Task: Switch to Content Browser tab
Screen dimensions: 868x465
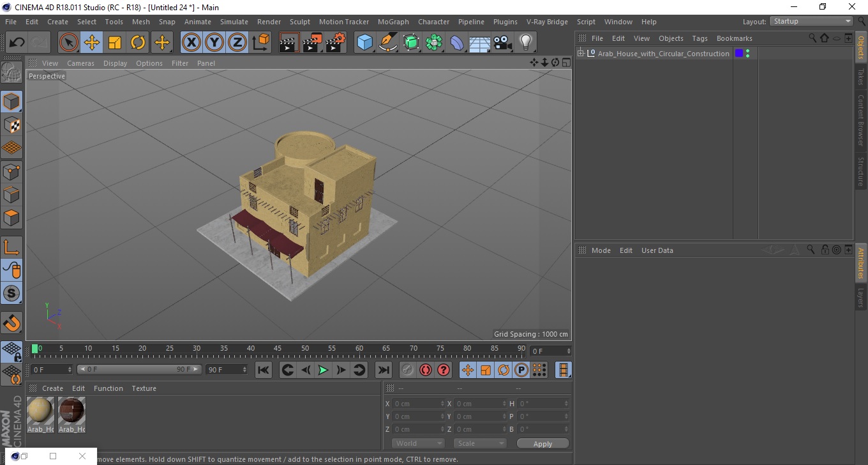Action: coord(861,120)
